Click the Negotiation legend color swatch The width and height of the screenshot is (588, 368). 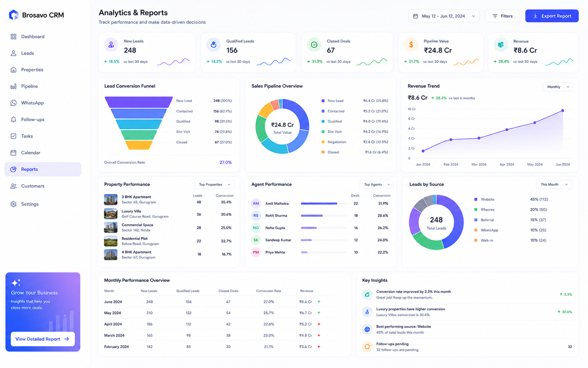click(323, 142)
